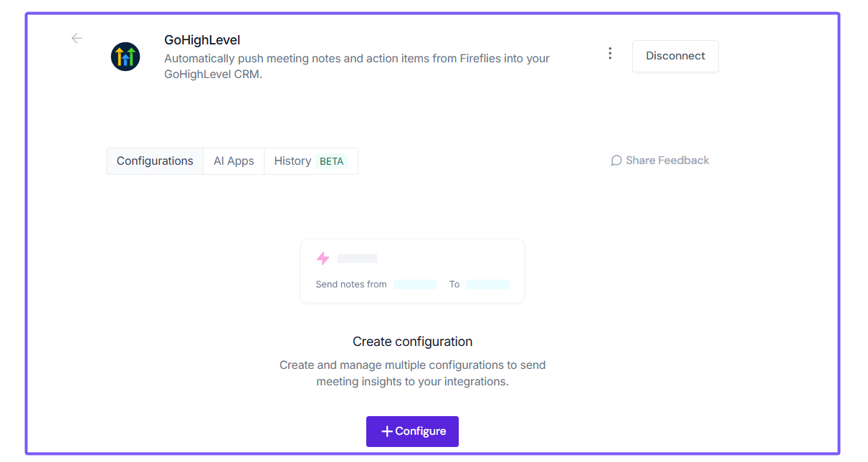Switch to the Configurations tab
Screen dimensions: 868x462
[x=155, y=161]
